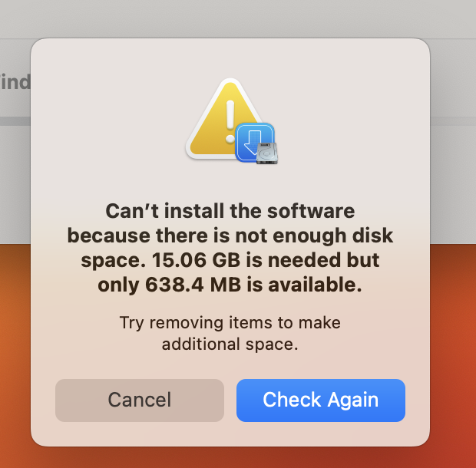The height and width of the screenshot is (468, 476).
Task: Click the hard drive icon on the badge
Action: pyautogui.click(x=267, y=153)
